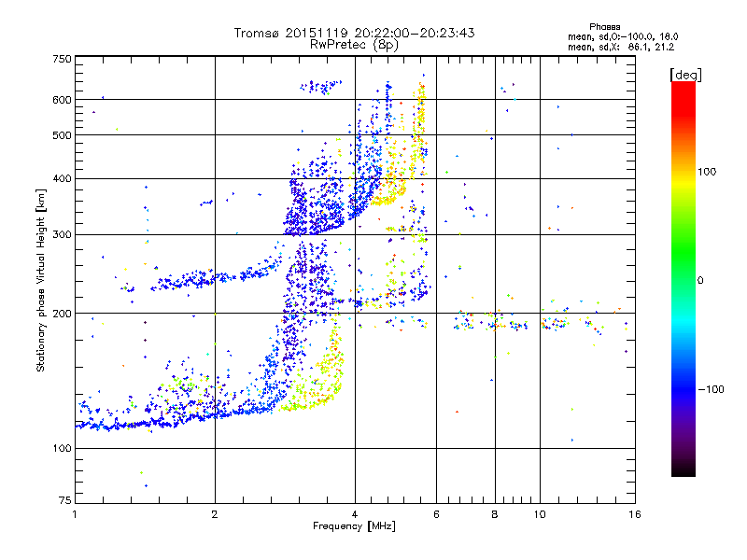Viewport: 747px width, 560px height.
Task: Click the x-axis tick label '8'
Action: pos(495,514)
